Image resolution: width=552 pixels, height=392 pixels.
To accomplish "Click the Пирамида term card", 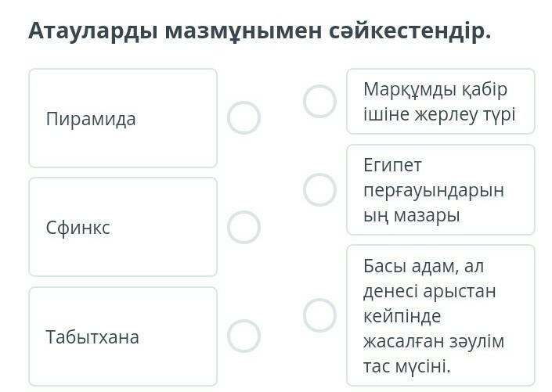I will coord(123,118).
